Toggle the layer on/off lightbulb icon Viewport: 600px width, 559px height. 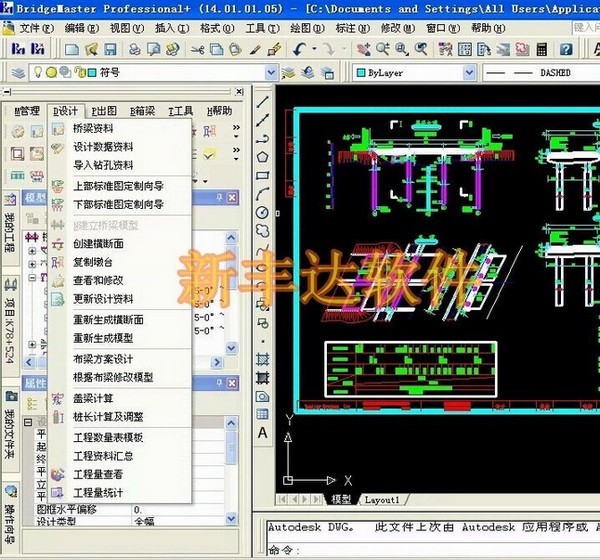coord(38,72)
